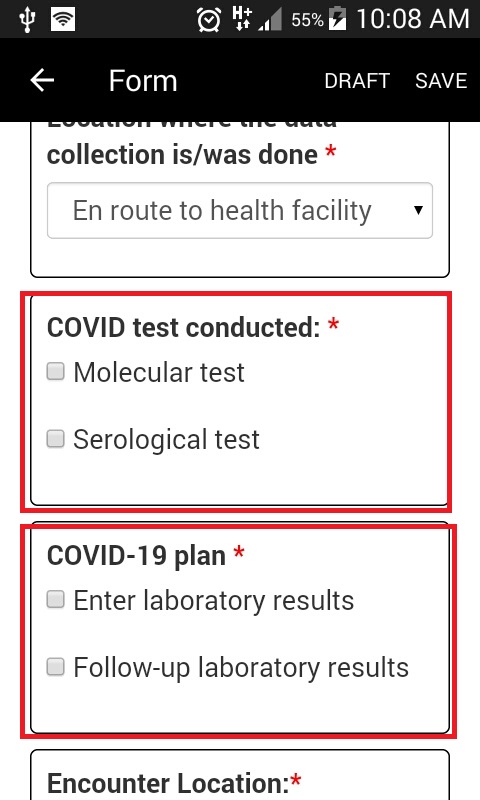480x800 pixels.
Task: Open the data collection location dropdown
Action: pos(240,211)
